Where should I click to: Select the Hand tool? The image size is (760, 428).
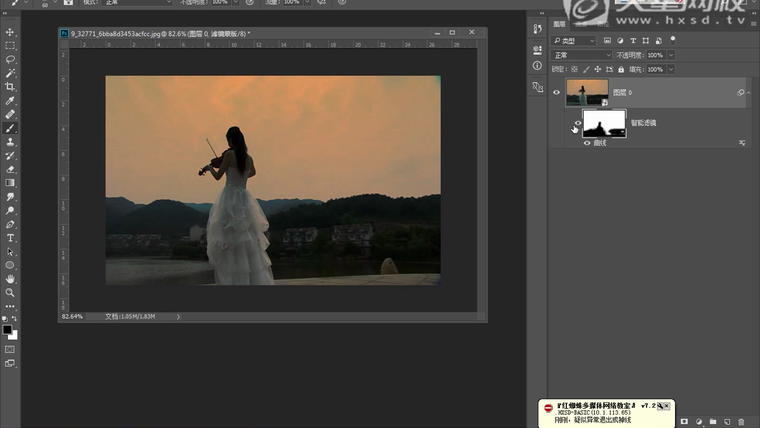[x=10, y=279]
